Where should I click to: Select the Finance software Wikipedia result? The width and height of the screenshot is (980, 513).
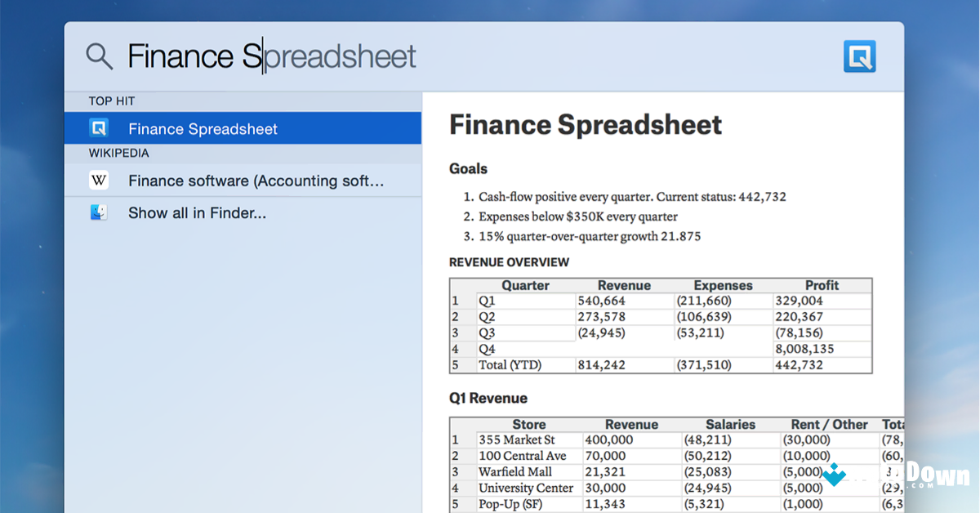click(256, 181)
